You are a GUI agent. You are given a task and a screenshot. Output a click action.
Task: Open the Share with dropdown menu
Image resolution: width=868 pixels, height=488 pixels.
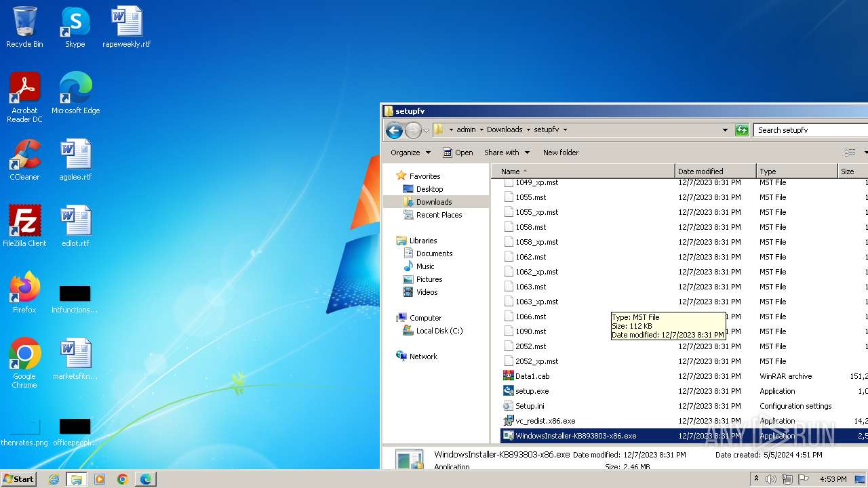[x=507, y=152]
